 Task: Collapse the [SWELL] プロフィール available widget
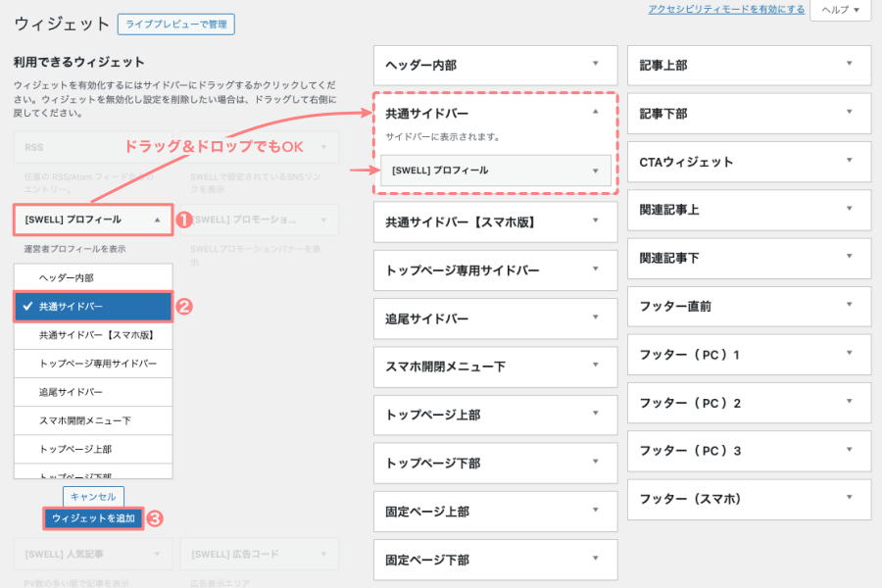point(157,220)
